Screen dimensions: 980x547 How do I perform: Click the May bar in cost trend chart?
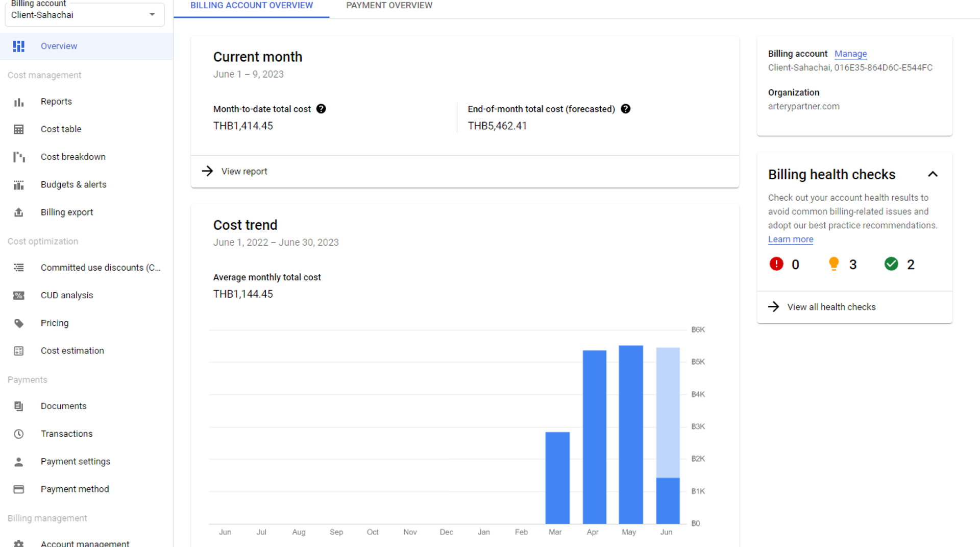tap(630, 434)
